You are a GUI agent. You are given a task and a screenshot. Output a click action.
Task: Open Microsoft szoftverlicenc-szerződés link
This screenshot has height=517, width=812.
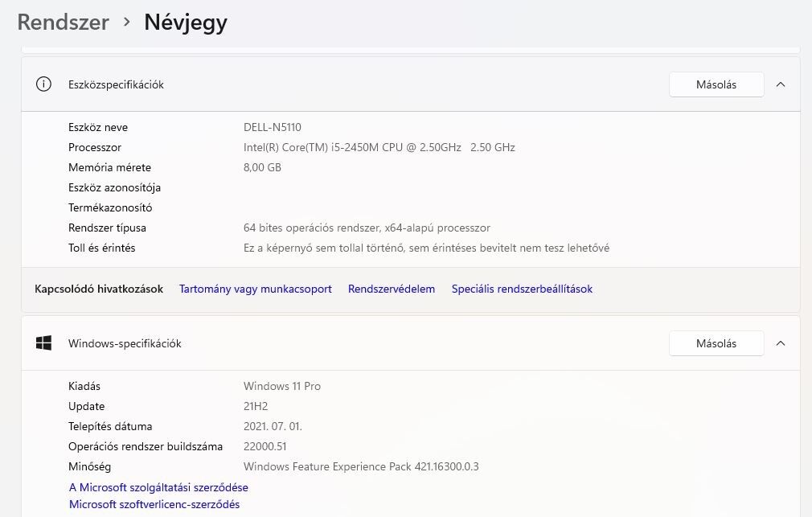(x=154, y=504)
